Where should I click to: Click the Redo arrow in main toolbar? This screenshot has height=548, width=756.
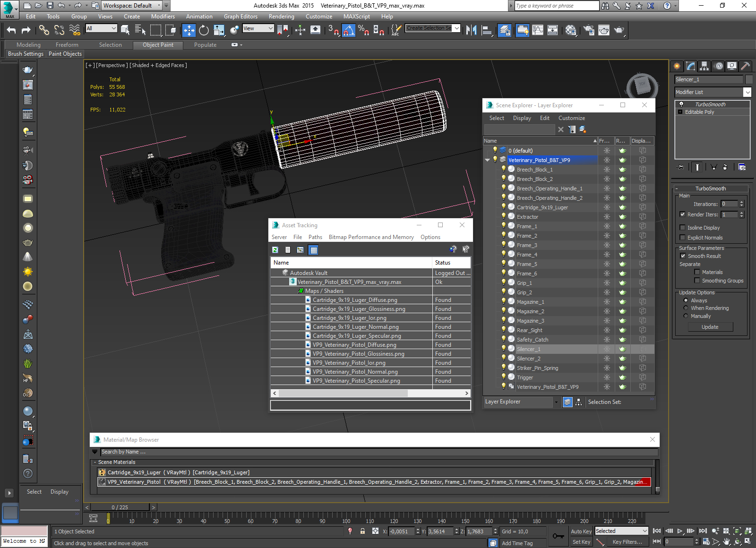26,30
